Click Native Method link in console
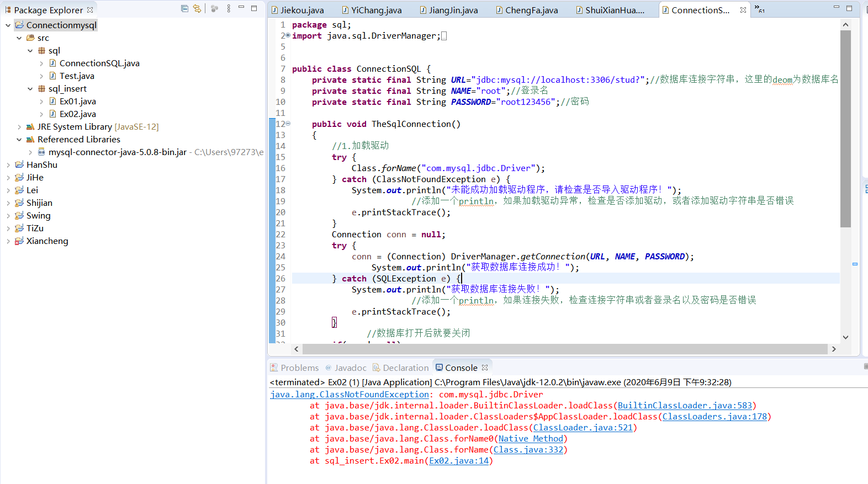868x484 pixels. coord(531,438)
